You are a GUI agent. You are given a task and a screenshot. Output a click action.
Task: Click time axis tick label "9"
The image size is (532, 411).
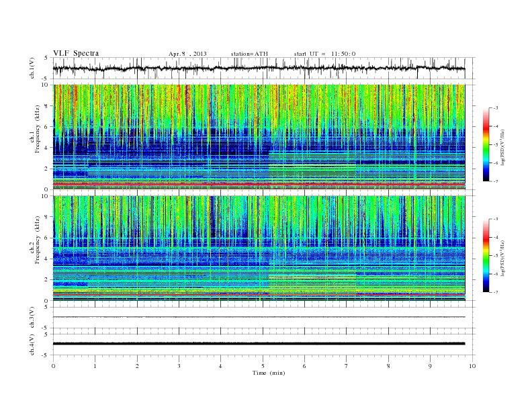[430, 366]
